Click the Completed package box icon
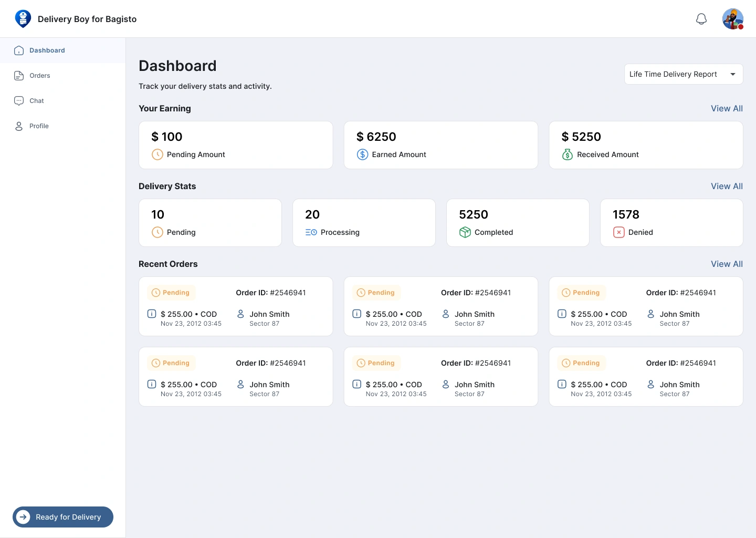This screenshot has height=538, width=756. (465, 232)
